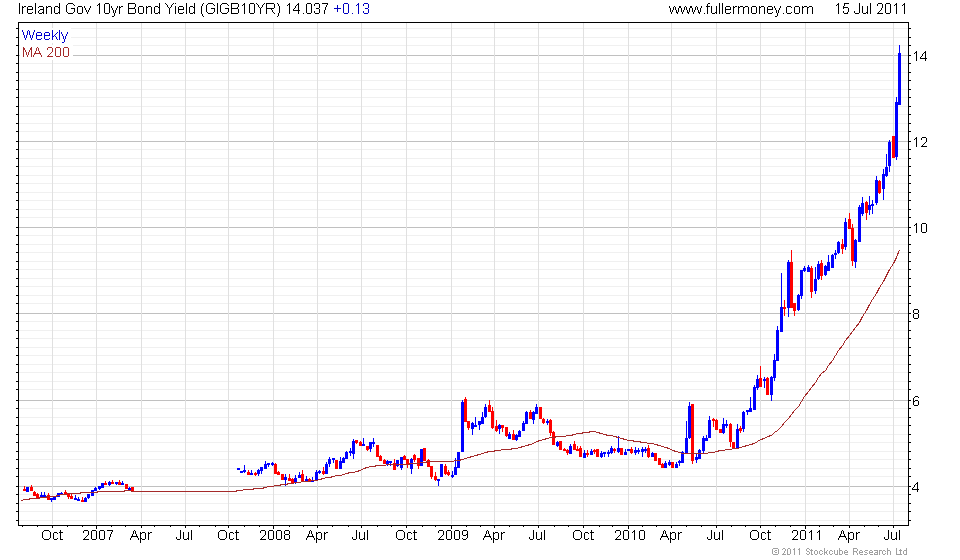Click the latest candle at the 14 peak
The image size is (960, 560).
[899, 78]
